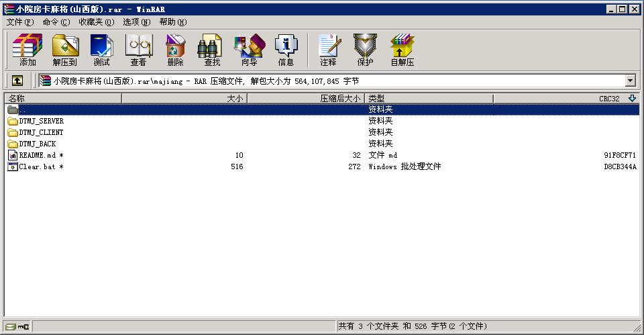Show archive 信息 (Info) icon
Viewport: 644px width, 335px height.
coord(286,50)
